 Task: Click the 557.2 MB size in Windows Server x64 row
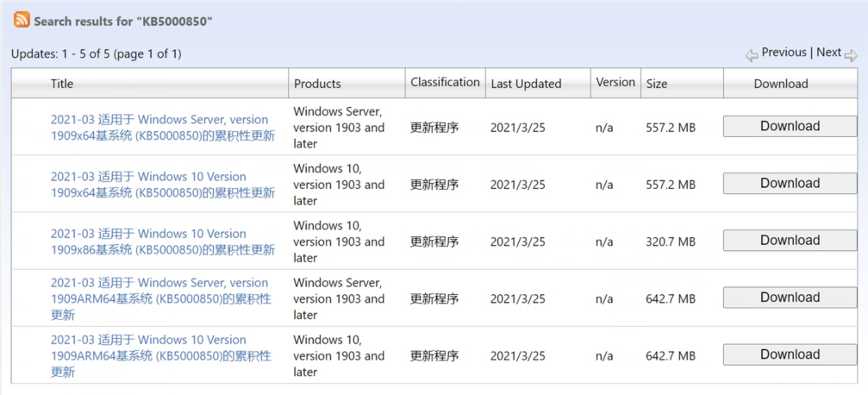coord(671,128)
